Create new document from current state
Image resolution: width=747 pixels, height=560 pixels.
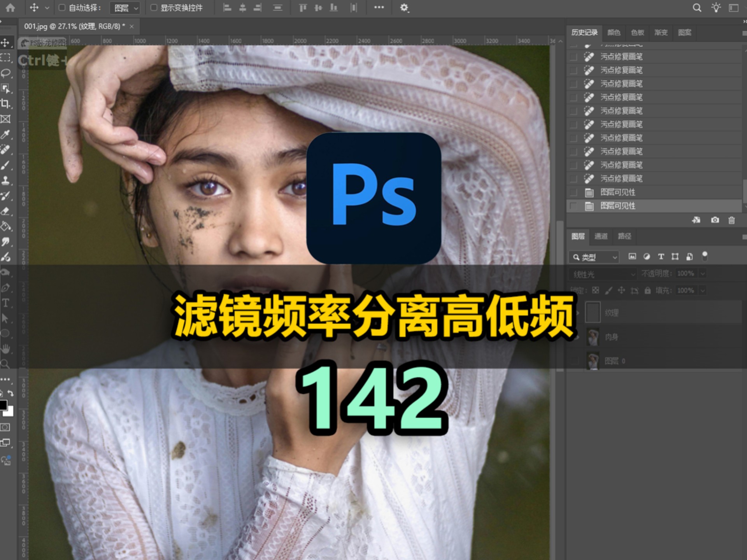pyautogui.click(x=696, y=220)
